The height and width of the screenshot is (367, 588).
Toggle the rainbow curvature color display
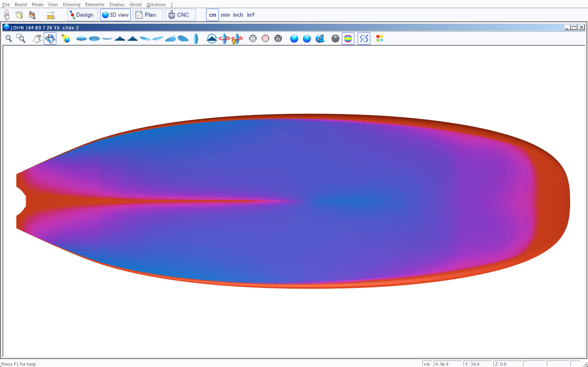click(348, 39)
